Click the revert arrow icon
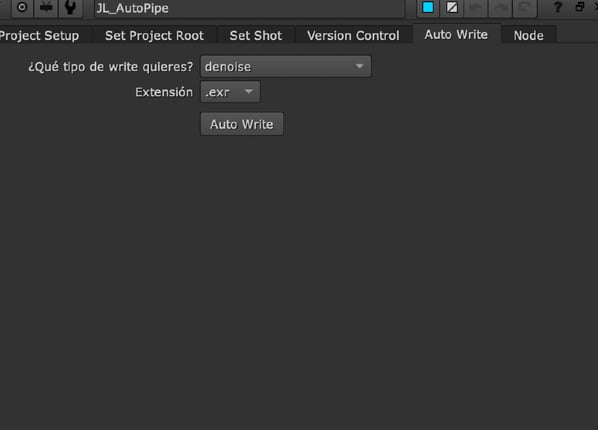The width and height of the screenshot is (598, 430). [x=525, y=7]
